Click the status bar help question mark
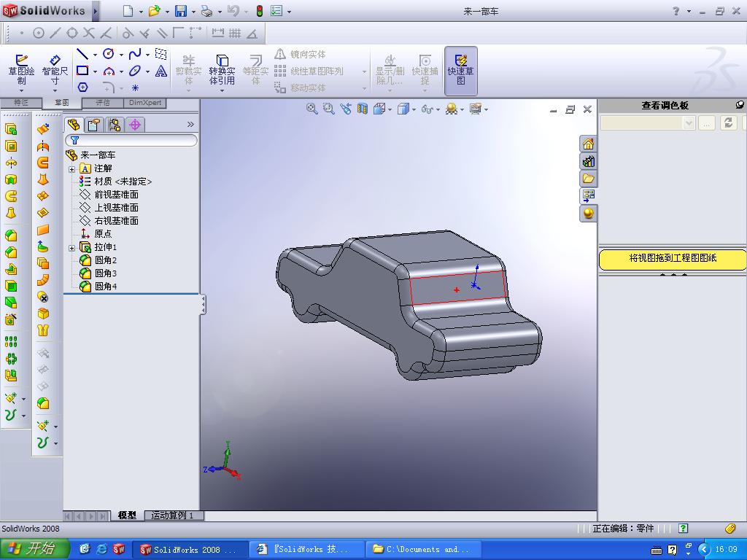This screenshot has width=747, height=560. click(x=683, y=528)
